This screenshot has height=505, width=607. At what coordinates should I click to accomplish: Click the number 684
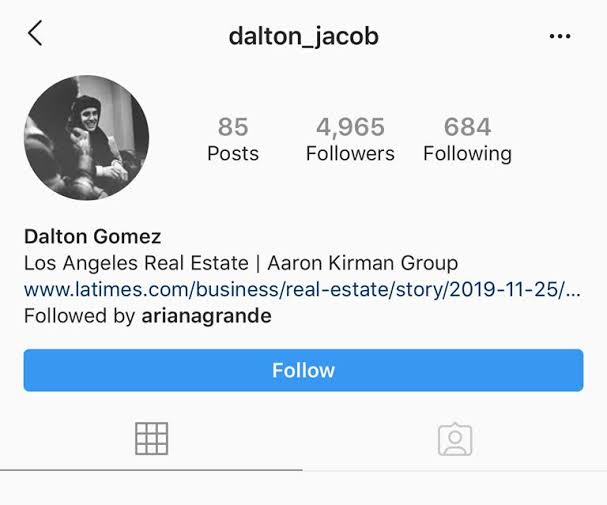[468, 127]
